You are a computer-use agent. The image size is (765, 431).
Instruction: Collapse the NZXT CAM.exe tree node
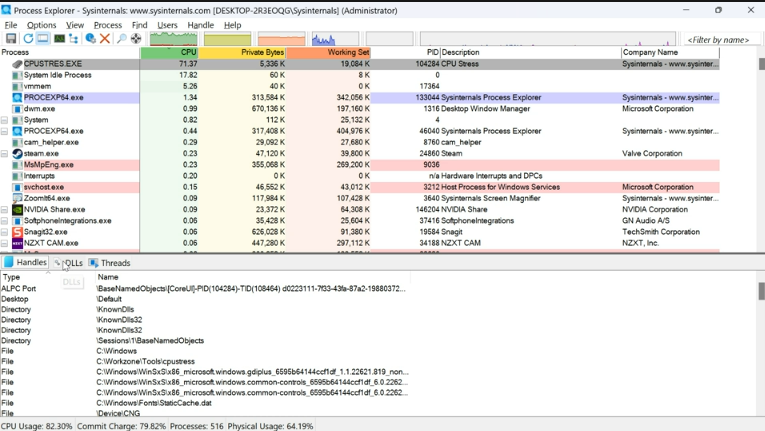pyautogui.click(x=4, y=243)
